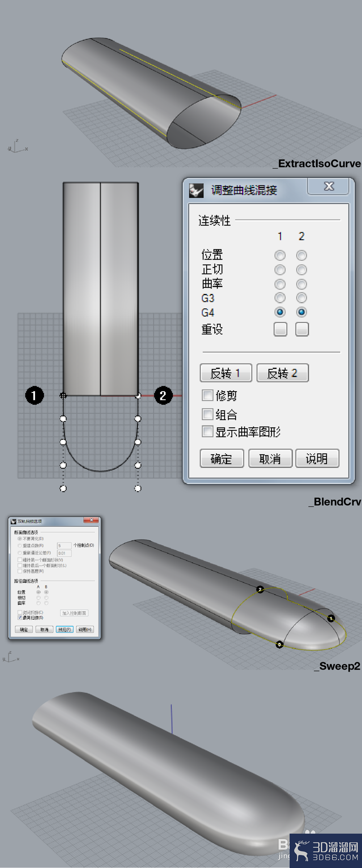Image resolution: width=362 pixels, height=868 pixels.
Task: Close the 双轨扫掠选项 dialog
Action: coord(91,520)
